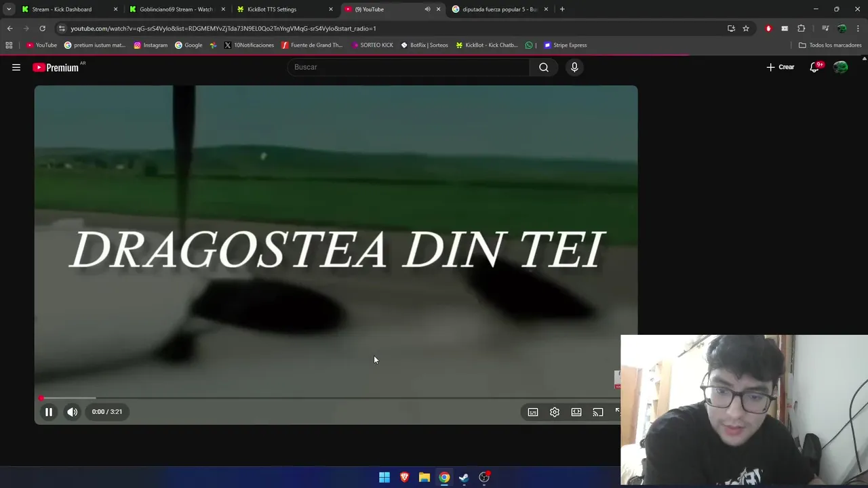Expand the Todos los marcadores folder
The height and width of the screenshot is (488, 868).
coord(830,45)
